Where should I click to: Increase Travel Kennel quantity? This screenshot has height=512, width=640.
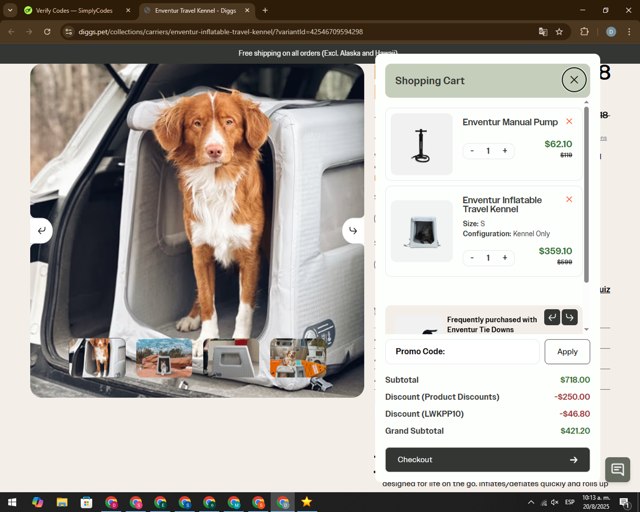click(505, 258)
